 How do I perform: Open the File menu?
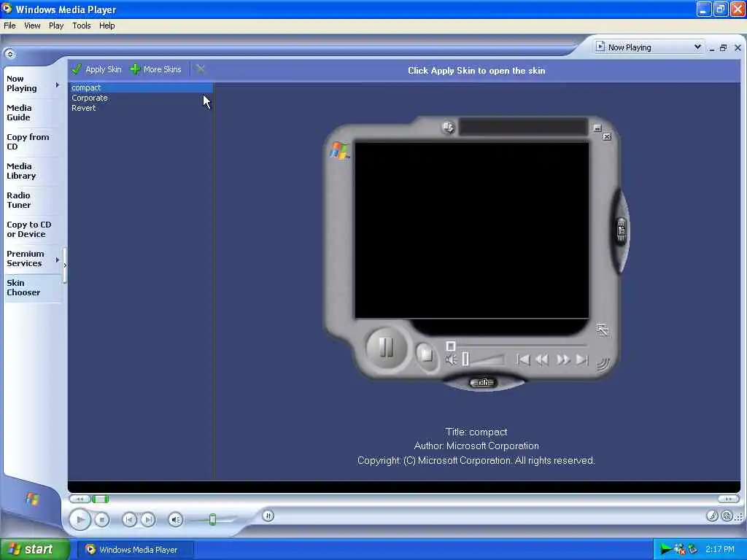tap(9, 26)
